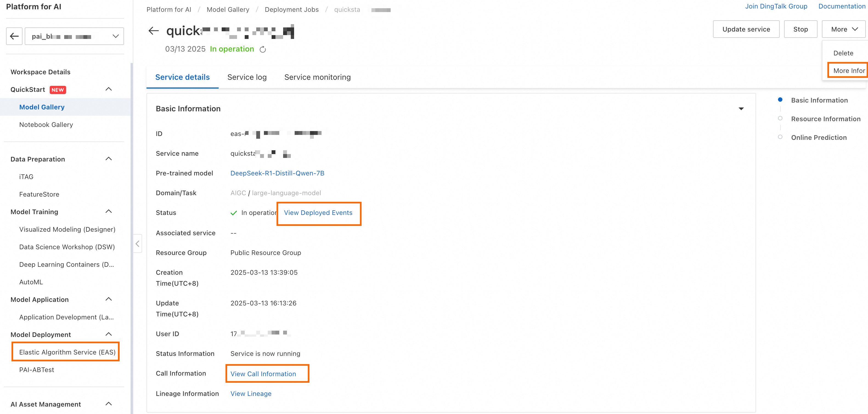The image size is (868, 414).
Task: Collapse the left sidebar with handle arrow
Action: tap(137, 243)
